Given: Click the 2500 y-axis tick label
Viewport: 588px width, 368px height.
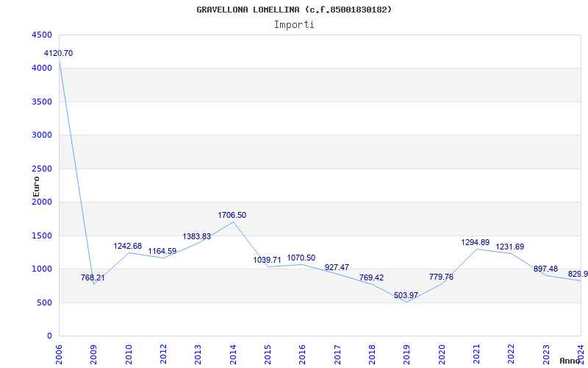Looking at the screenshot, I should (43, 169).
